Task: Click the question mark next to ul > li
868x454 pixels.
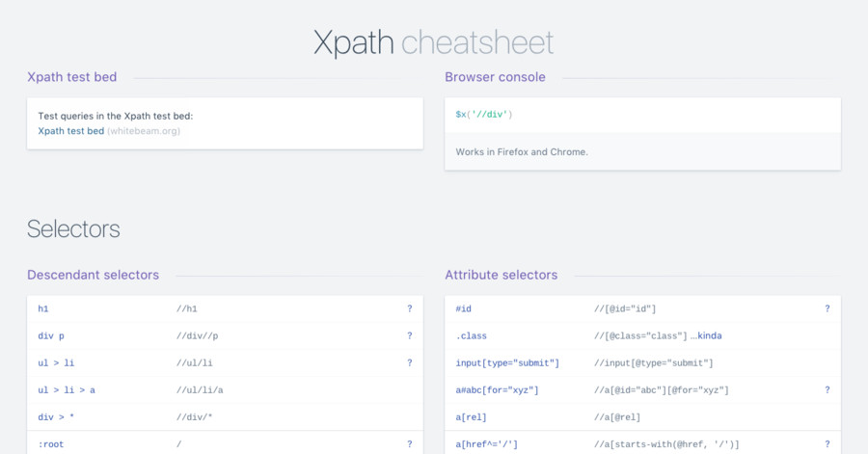Action: coord(409,363)
